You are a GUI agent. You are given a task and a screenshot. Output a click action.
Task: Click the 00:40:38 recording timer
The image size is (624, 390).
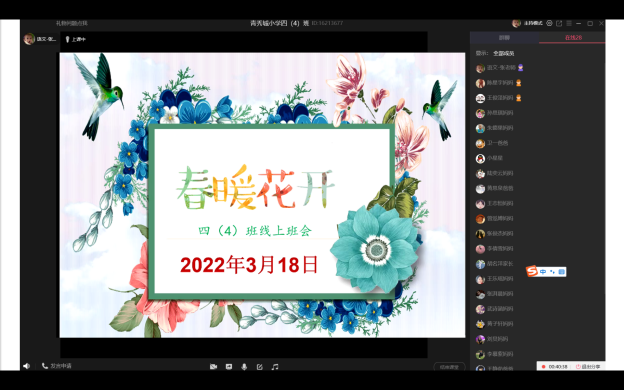tap(558, 367)
